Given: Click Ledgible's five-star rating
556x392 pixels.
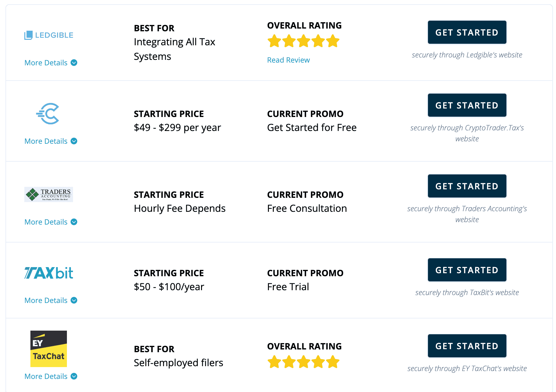Looking at the screenshot, I should coord(303,41).
